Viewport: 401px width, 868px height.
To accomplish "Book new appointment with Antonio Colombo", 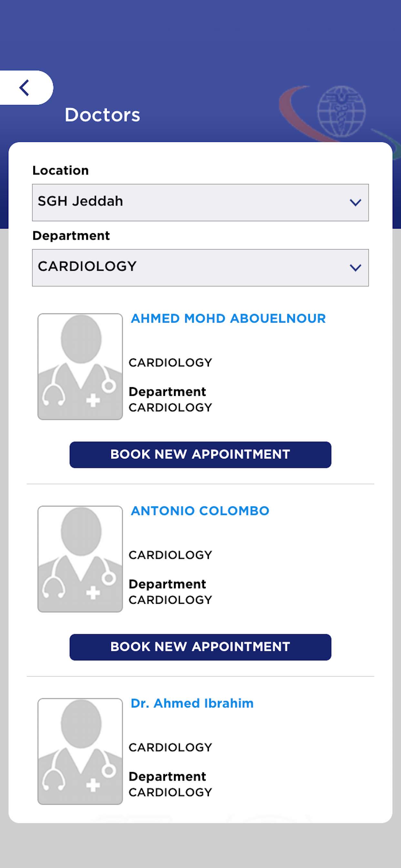I will click(x=200, y=647).
